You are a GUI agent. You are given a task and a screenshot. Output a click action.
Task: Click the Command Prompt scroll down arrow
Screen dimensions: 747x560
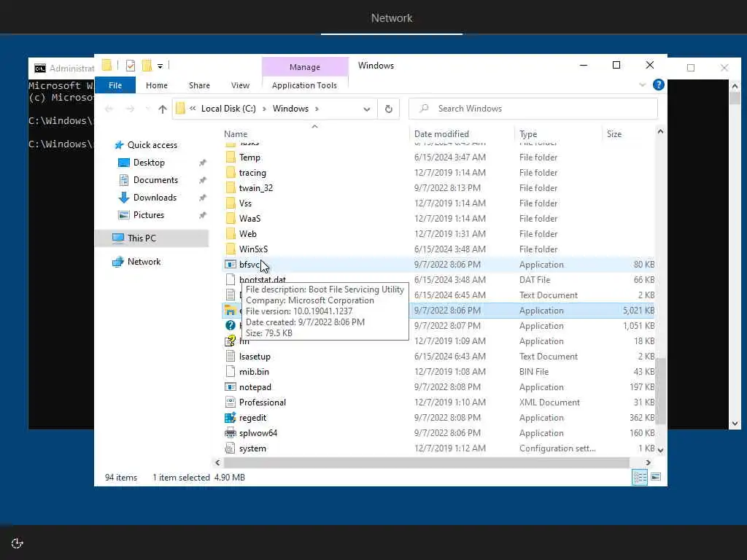pos(735,424)
